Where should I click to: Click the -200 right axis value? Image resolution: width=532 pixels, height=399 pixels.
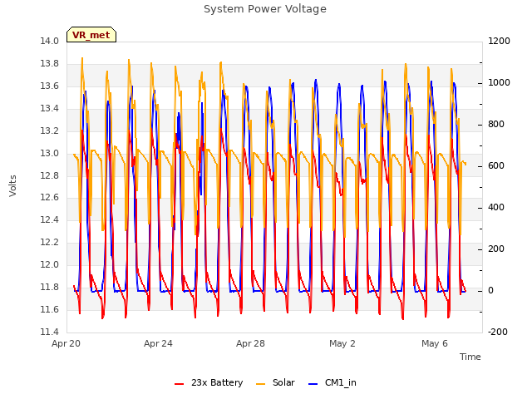click(x=498, y=332)
